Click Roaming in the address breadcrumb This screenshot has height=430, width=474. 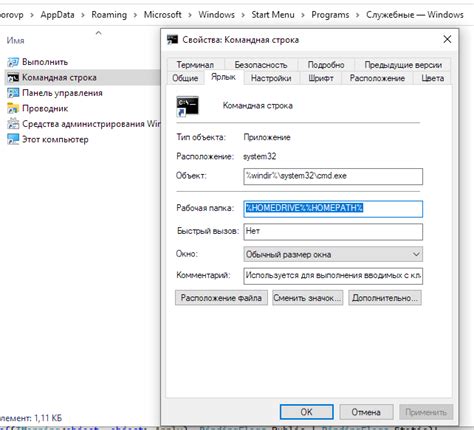pos(109,15)
